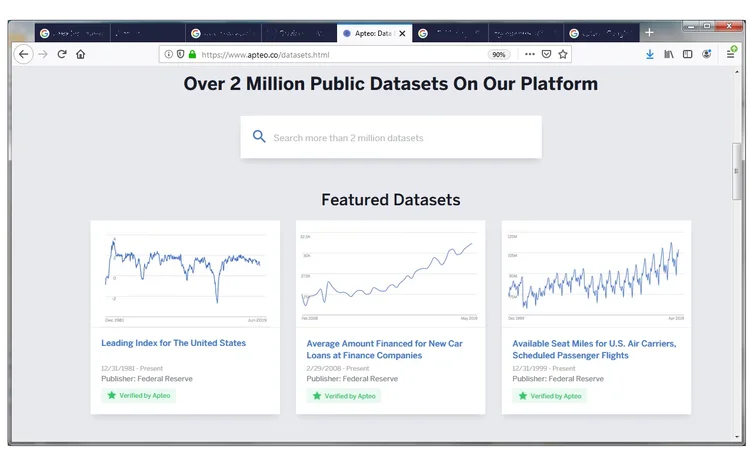Toggle the sidebar view
This screenshot has height=463, width=750.
[x=687, y=55]
